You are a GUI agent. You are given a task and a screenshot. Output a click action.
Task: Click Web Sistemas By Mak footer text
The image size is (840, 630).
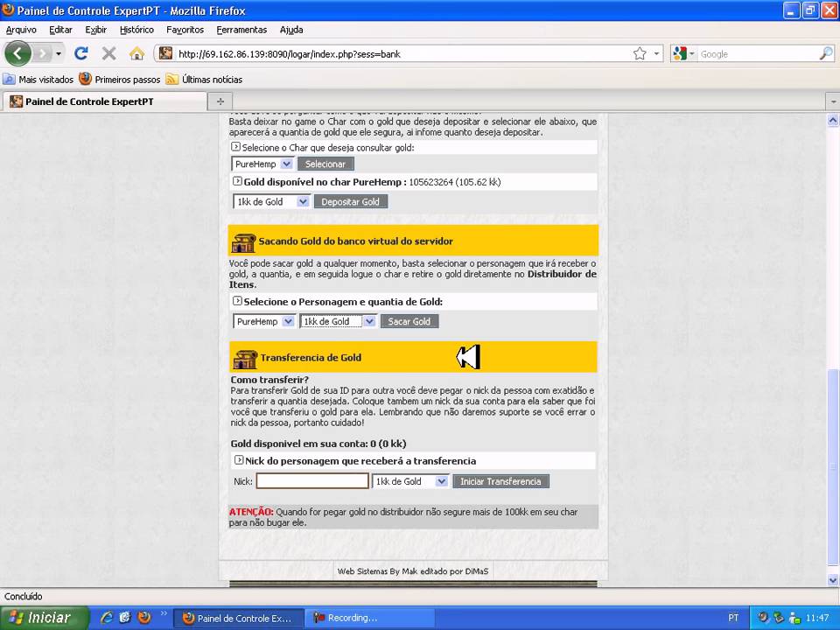[412, 571]
